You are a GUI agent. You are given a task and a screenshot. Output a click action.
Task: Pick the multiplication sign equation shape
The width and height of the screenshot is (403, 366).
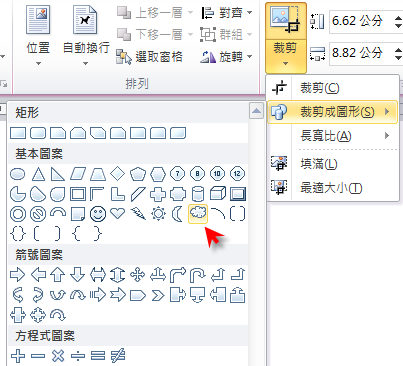(58, 356)
